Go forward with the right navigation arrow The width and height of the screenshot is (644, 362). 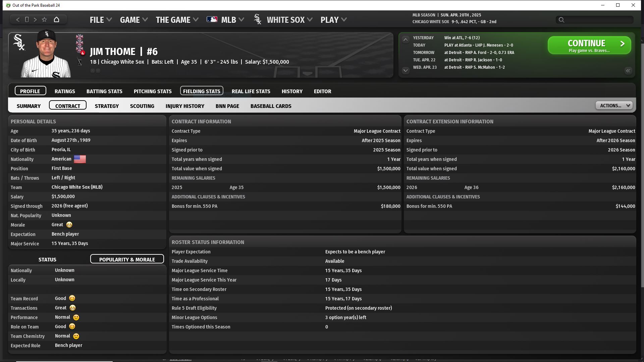(x=35, y=20)
